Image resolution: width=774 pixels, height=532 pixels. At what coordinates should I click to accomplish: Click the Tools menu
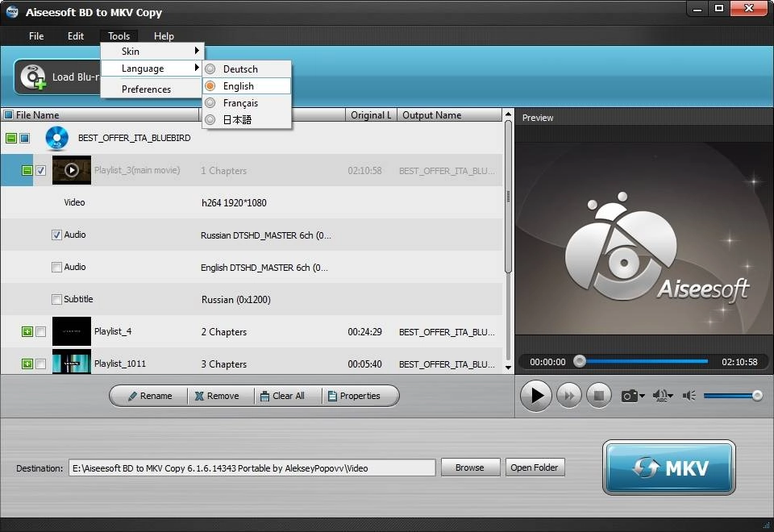point(119,36)
